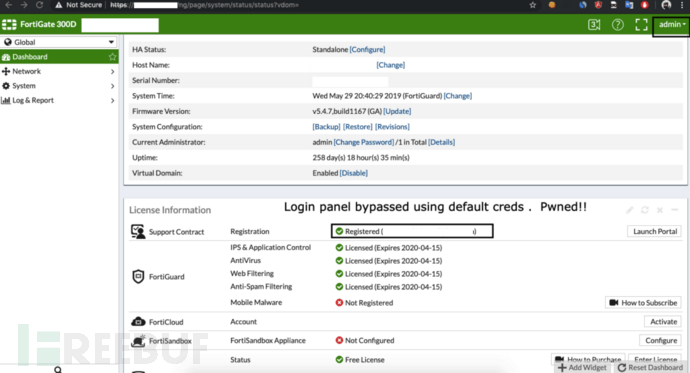Open the help question mark icon
The width and height of the screenshot is (690, 373).
(x=618, y=25)
